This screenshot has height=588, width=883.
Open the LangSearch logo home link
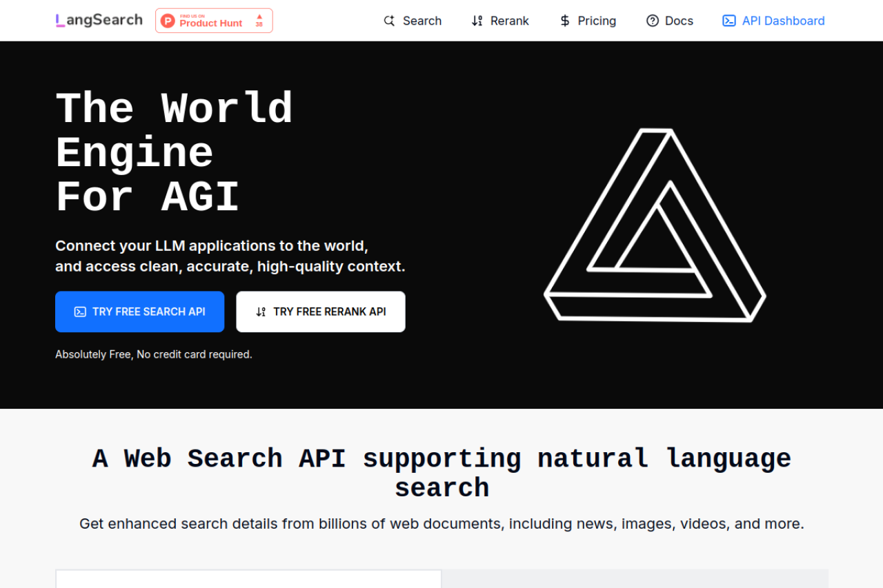pyautogui.click(x=99, y=20)
